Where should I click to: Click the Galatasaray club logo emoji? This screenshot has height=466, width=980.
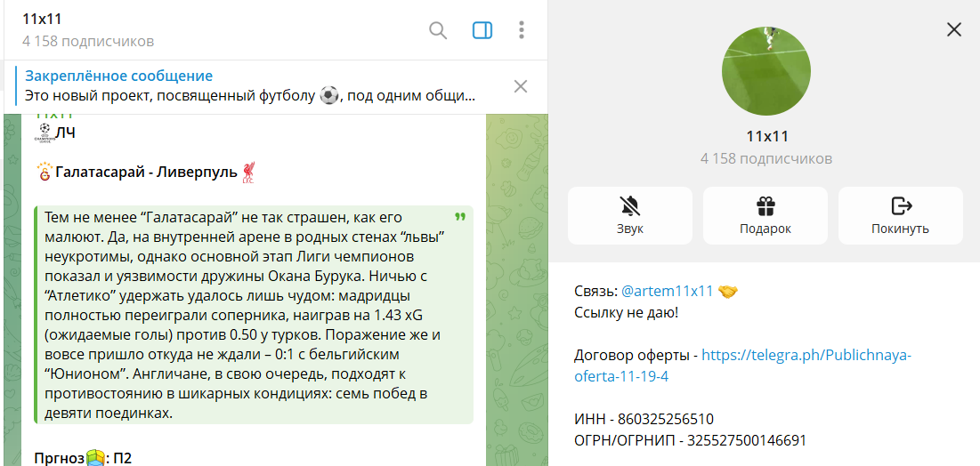[45, 172]
